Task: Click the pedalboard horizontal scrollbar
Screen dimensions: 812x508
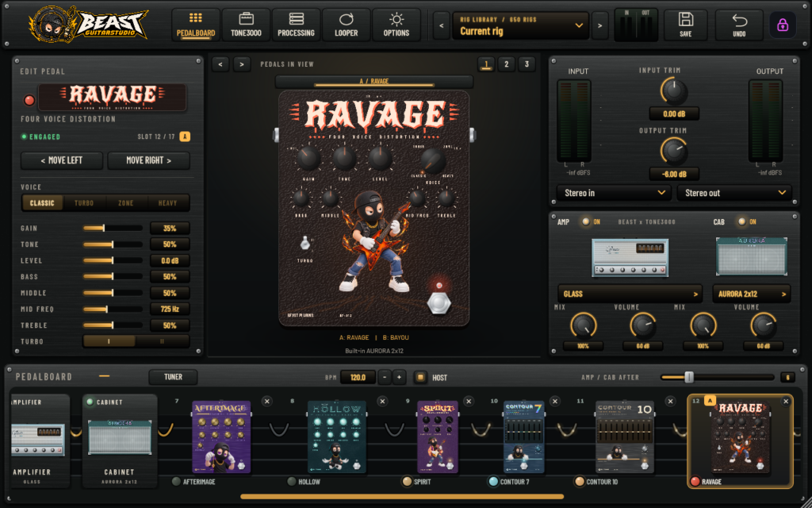Action: tap(402, 497)
